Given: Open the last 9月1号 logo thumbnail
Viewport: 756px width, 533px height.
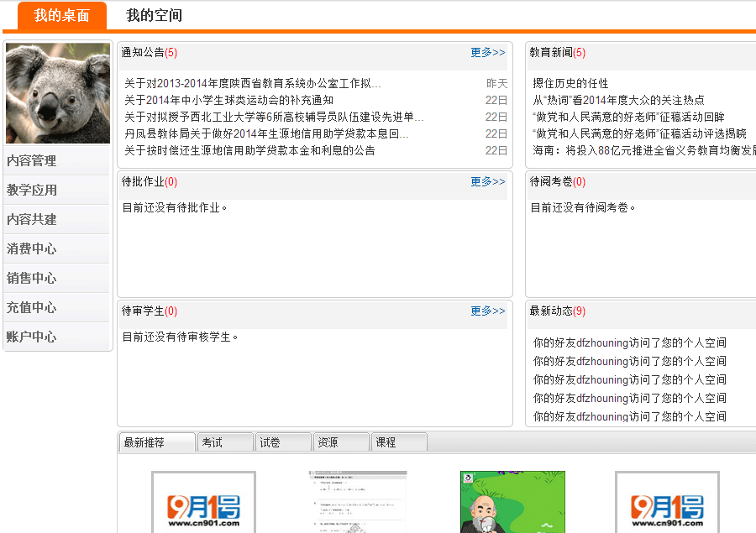Looking at the screenshot, I should pos(667,503).
